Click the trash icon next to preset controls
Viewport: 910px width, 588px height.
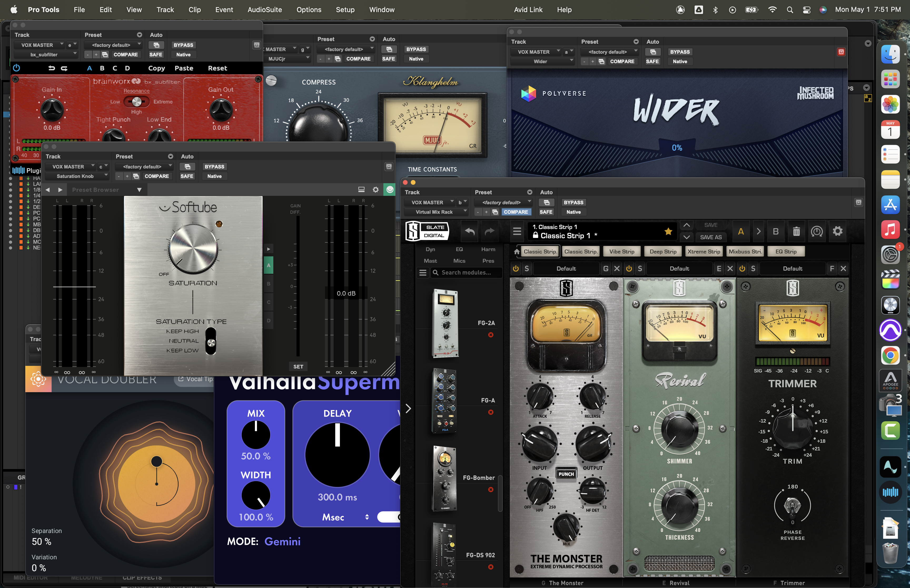(x=796, y=231)
